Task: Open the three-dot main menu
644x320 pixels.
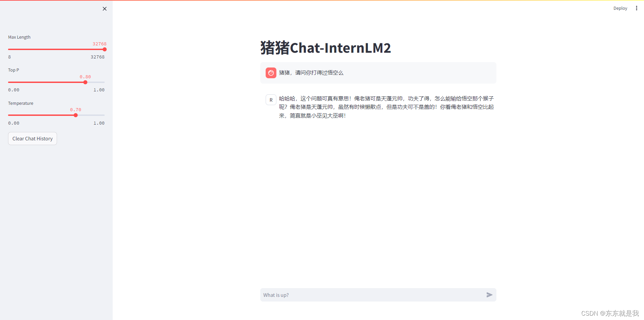Action: [x=636, y=8]
